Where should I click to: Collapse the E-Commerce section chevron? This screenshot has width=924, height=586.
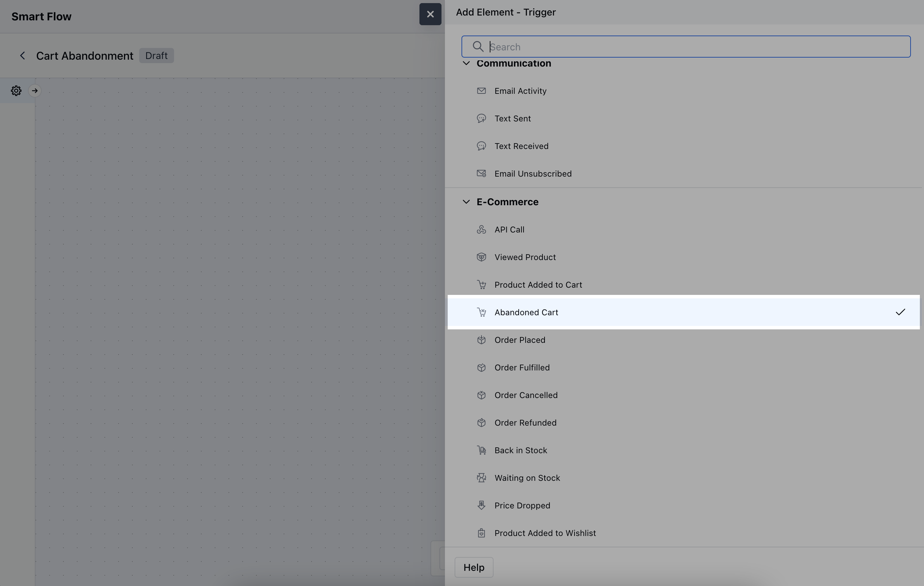(466, 202)
